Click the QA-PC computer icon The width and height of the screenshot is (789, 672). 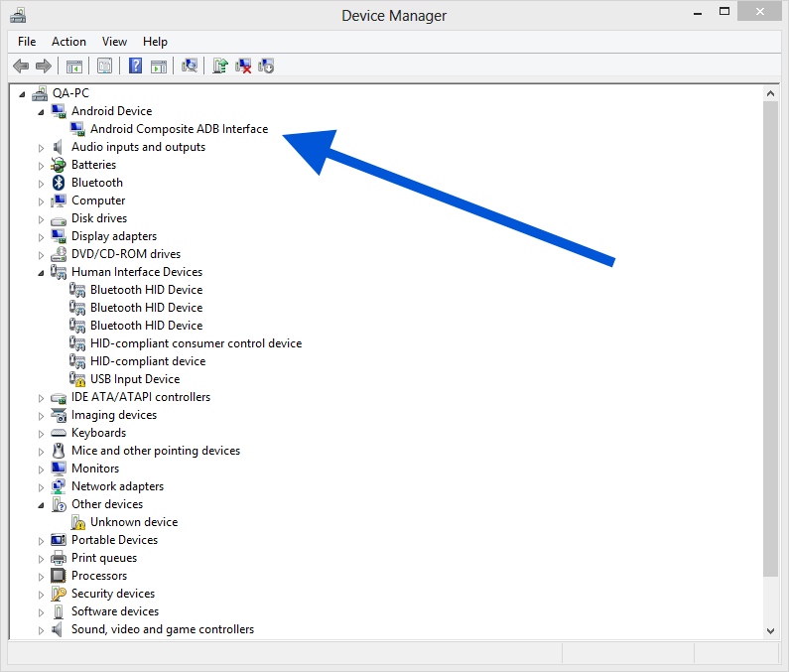click(40, 93)
